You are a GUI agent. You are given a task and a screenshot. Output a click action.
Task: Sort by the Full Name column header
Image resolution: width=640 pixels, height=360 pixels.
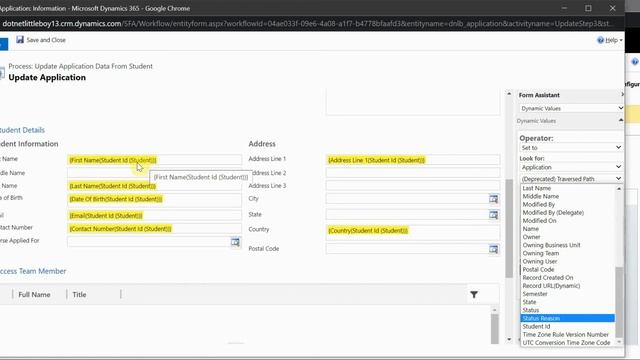pyautogui.click(x=34, y=294)
